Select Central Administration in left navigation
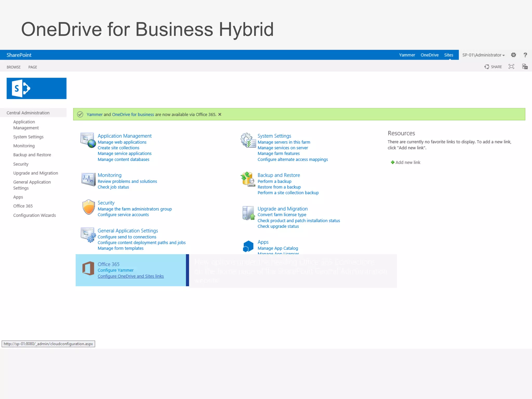532x399 pixels. point(28,113)
